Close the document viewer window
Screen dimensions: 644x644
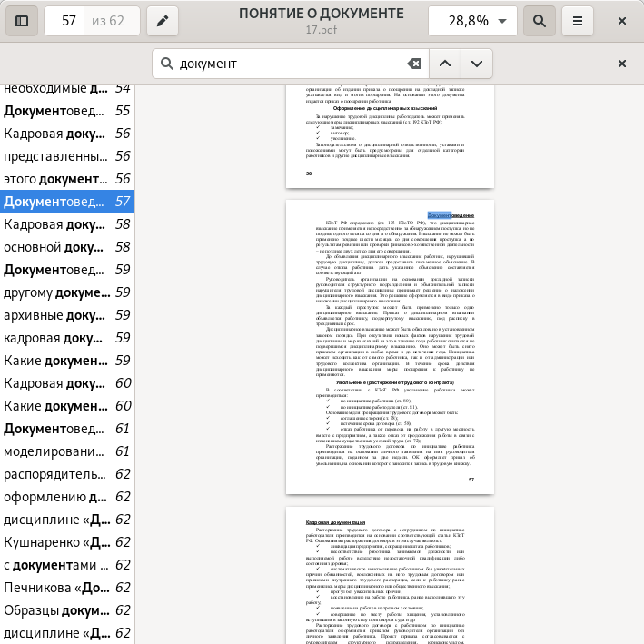point(622,20)
